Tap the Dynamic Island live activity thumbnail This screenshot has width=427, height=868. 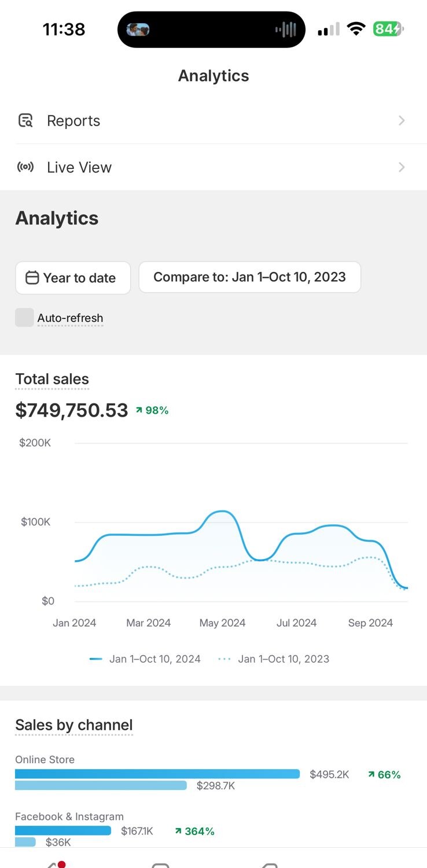(138, 30)
